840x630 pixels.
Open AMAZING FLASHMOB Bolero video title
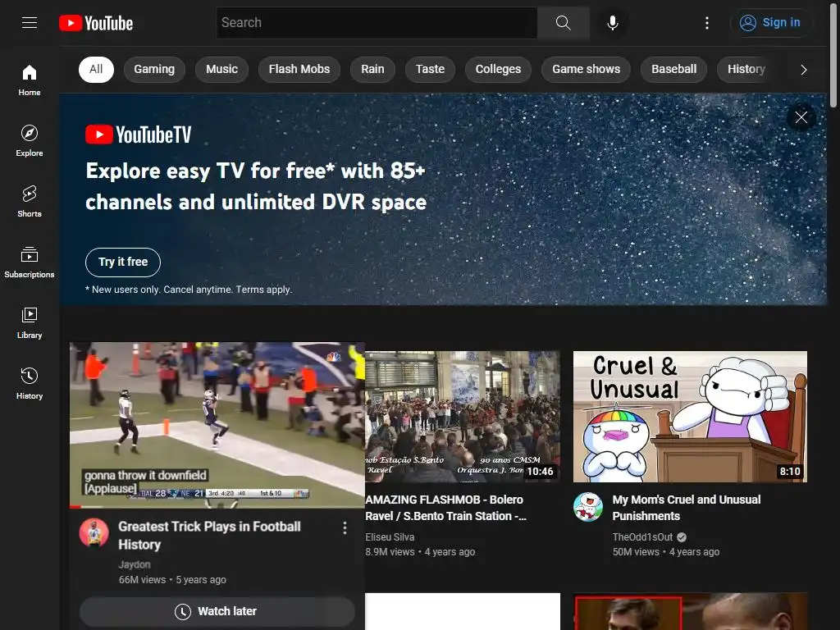(445, 507)
